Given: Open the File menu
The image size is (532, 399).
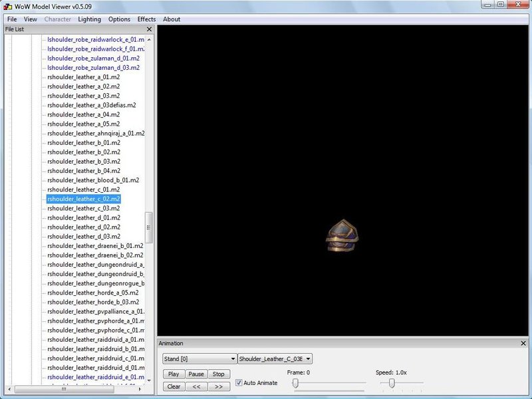Looking at the screenshot, I should coord(12,19).
